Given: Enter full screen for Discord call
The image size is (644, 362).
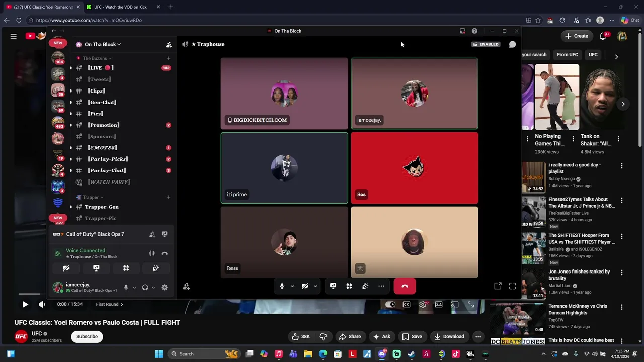Looking at the screenshot, I should pyautogui.click(x=512, y=286).
